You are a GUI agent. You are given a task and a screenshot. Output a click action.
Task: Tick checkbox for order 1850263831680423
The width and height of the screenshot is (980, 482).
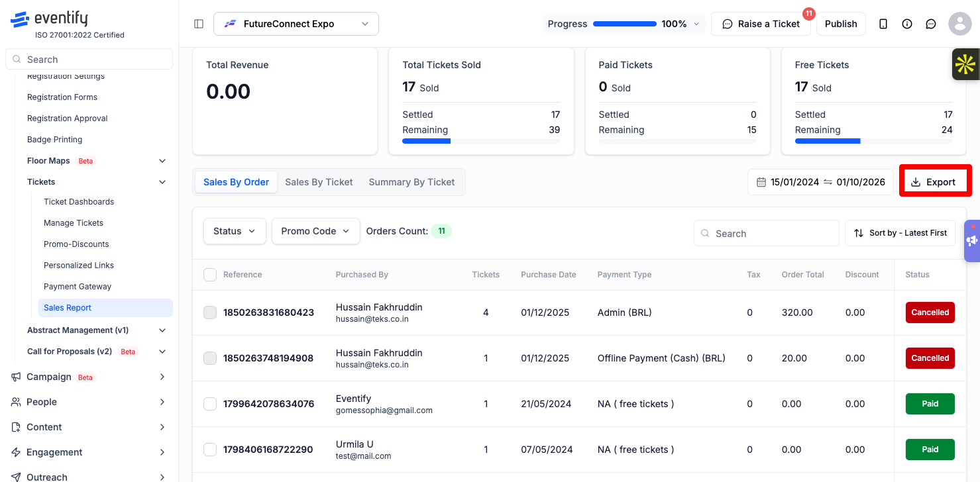210,313
